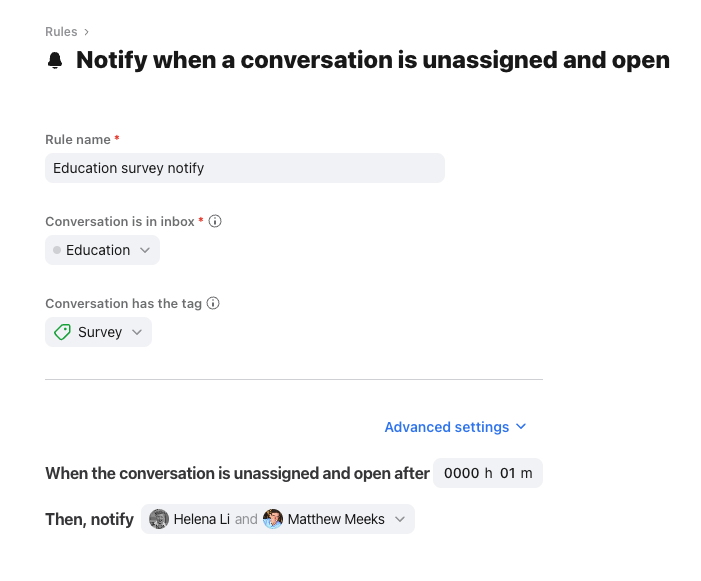
Task: Click the Helena Li name in notify list
Action: (x=202, y=519)
